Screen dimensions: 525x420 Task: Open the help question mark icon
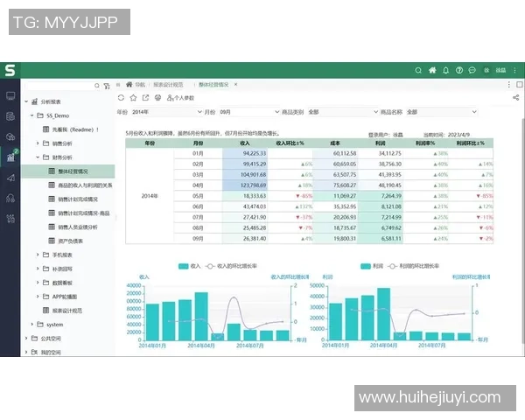[458, 70]
